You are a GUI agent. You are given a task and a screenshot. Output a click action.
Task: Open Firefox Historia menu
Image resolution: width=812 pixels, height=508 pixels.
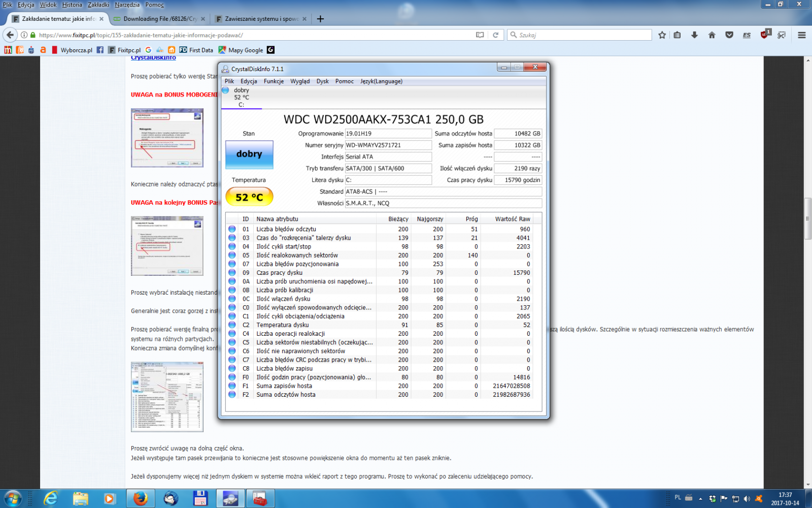[x=72, y=5]
